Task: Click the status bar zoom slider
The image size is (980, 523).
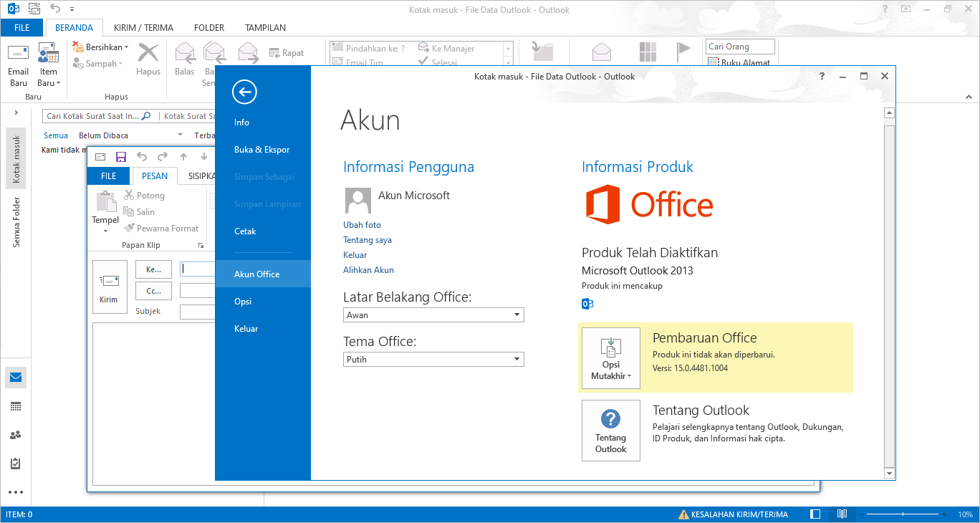Action: (x=903, y=514)
